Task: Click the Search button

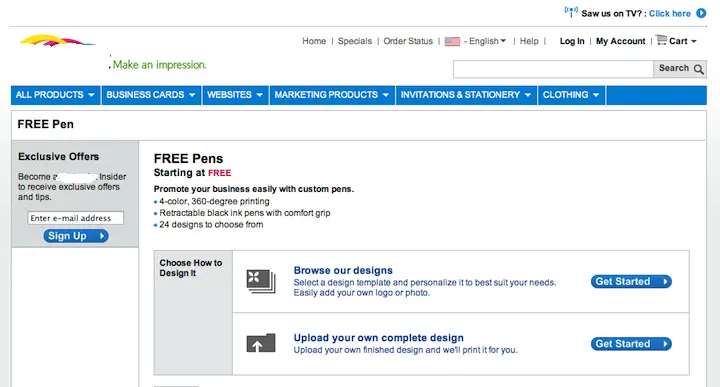Action: [680, 69]
